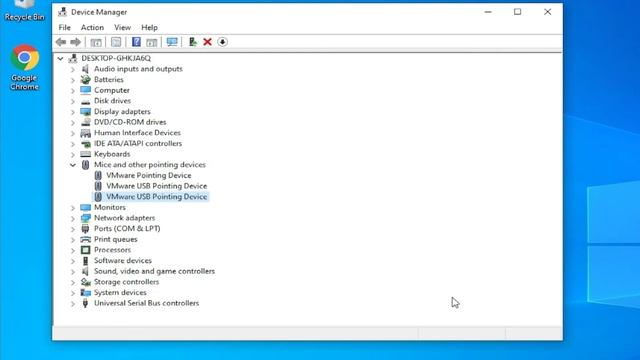Screen dimensions: 640x360
Task: Expand the Keyboards category
Action: pos(73,155)
